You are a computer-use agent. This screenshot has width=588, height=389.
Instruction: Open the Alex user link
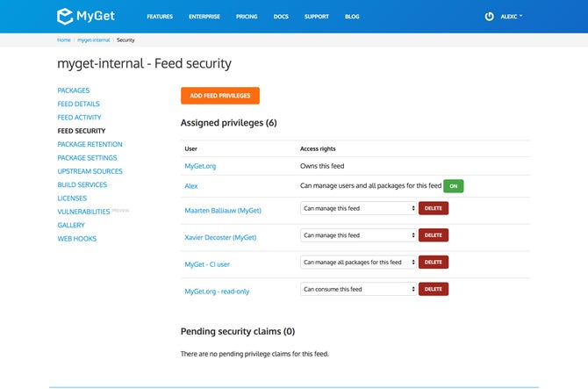191,186
